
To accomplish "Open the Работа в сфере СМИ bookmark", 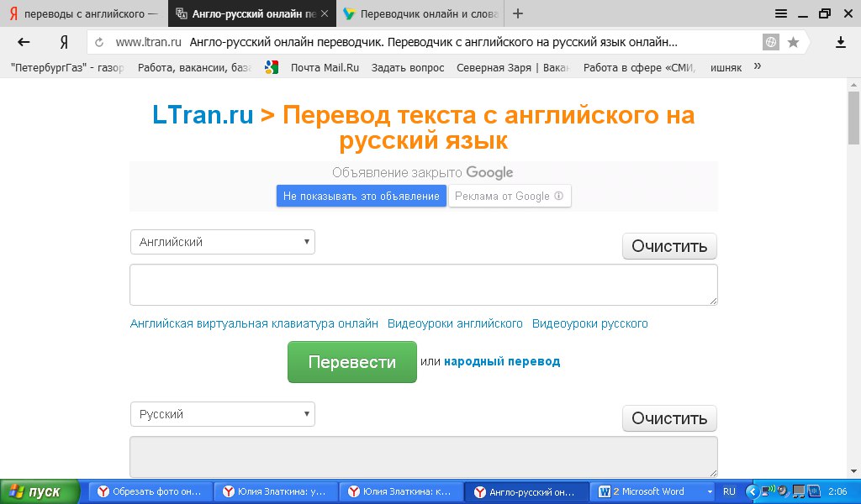I will pyautogui.click(x=640, y=67).
